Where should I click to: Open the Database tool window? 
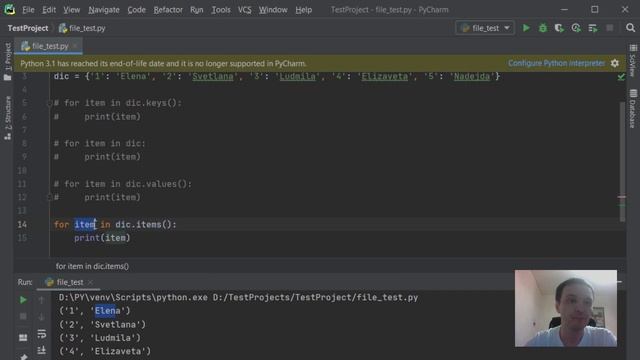click(x=633, y=109)
